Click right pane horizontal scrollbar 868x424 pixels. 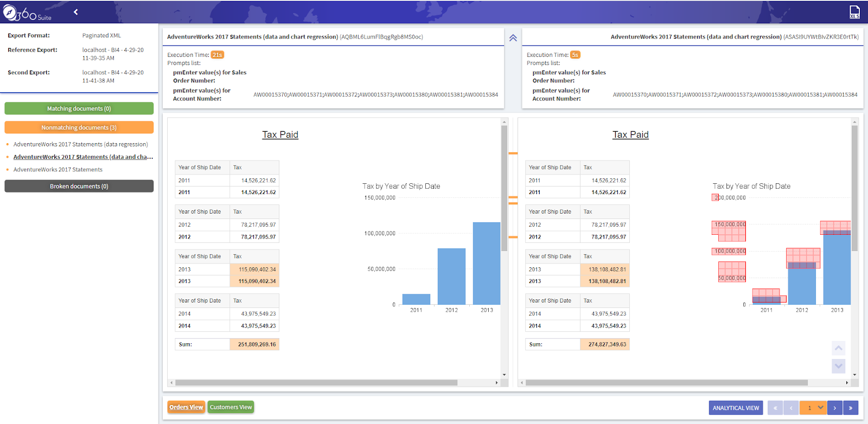(x=666, y=382)
